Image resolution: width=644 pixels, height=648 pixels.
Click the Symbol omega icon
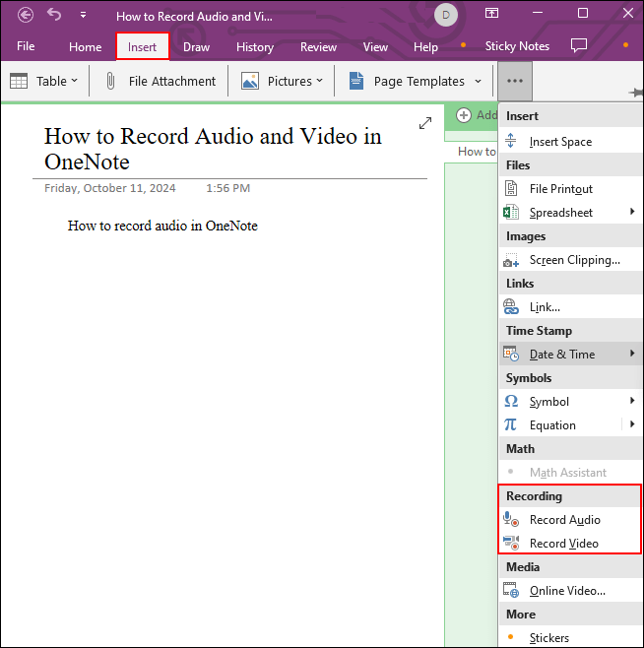[x=511, y=401]
